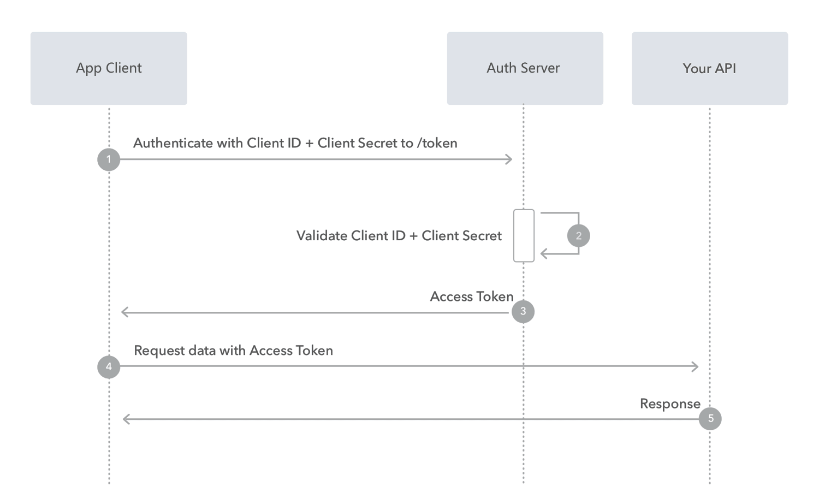The width and height of the screenshot is (819, 504).
Task: Click the Response arrowhead pointing to App Client
Action: click(x=127, y=419)
